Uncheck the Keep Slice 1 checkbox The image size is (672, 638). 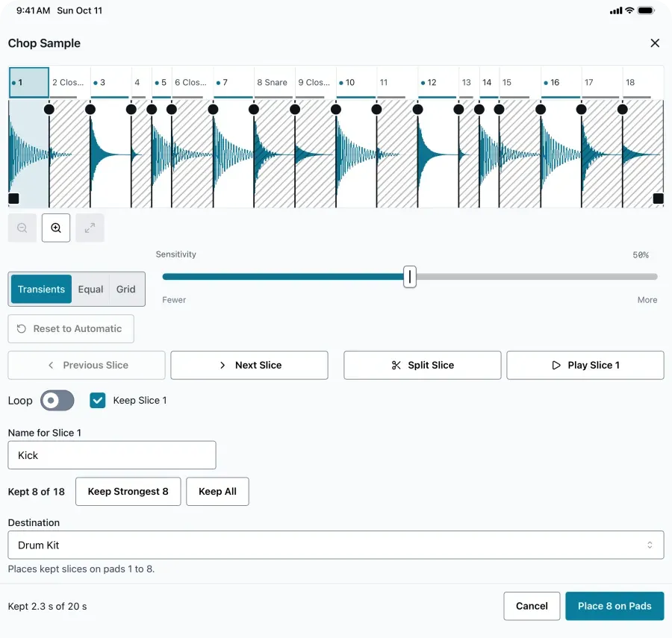(98, 401)
